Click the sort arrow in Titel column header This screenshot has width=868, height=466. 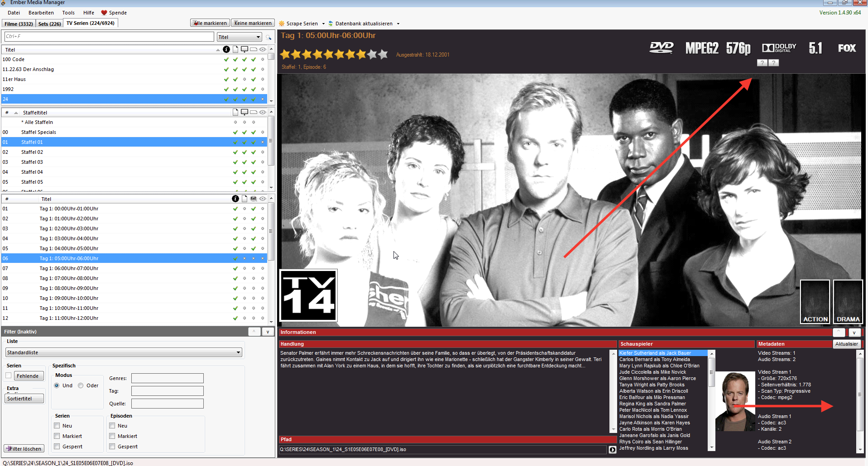[x=218, y=50]
